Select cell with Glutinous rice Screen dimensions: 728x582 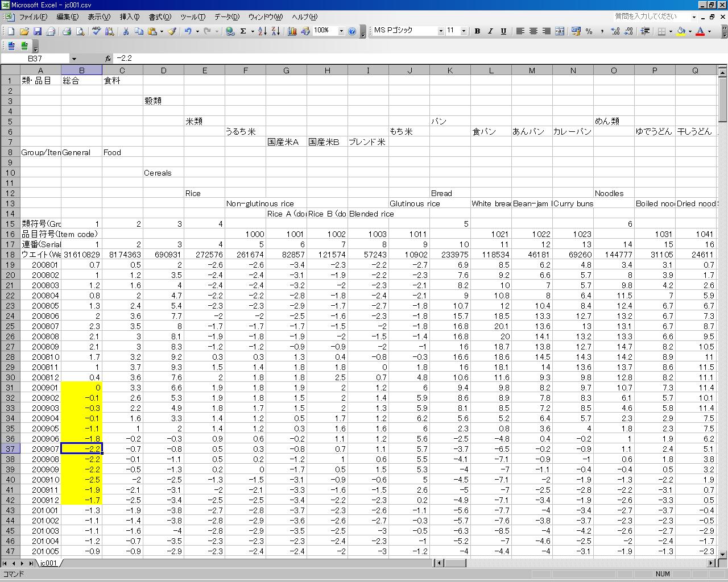point(409,203)
